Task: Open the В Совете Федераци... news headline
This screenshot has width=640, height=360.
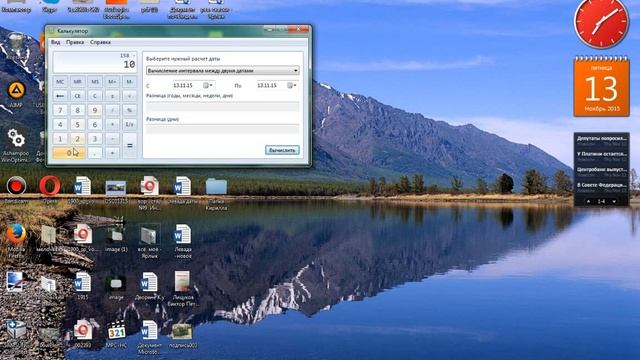Action: click(601, 187)
